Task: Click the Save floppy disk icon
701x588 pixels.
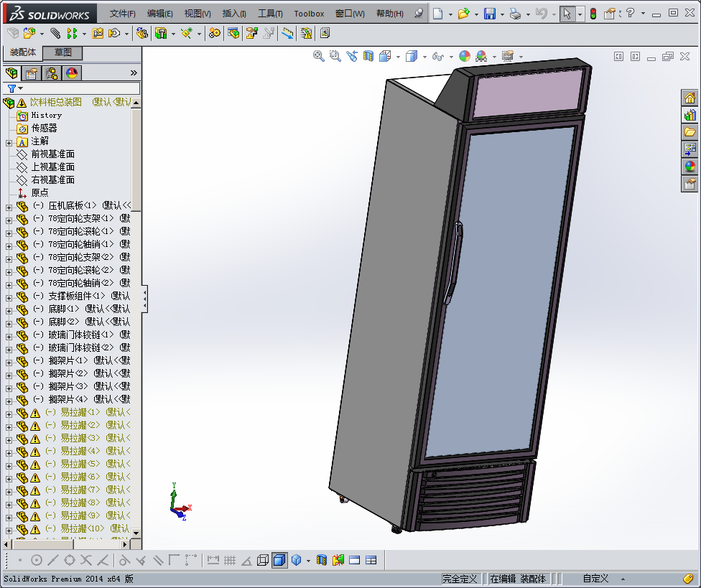Action: (490, 14)
